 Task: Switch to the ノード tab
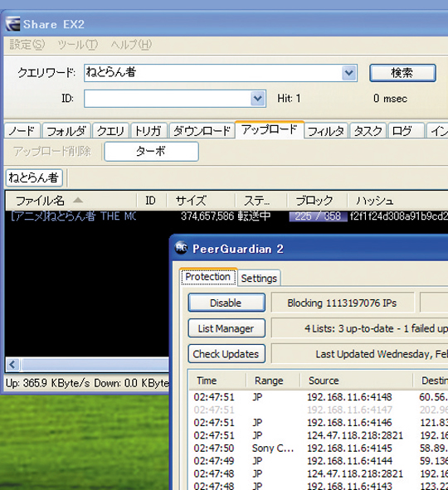coord(22,131)
